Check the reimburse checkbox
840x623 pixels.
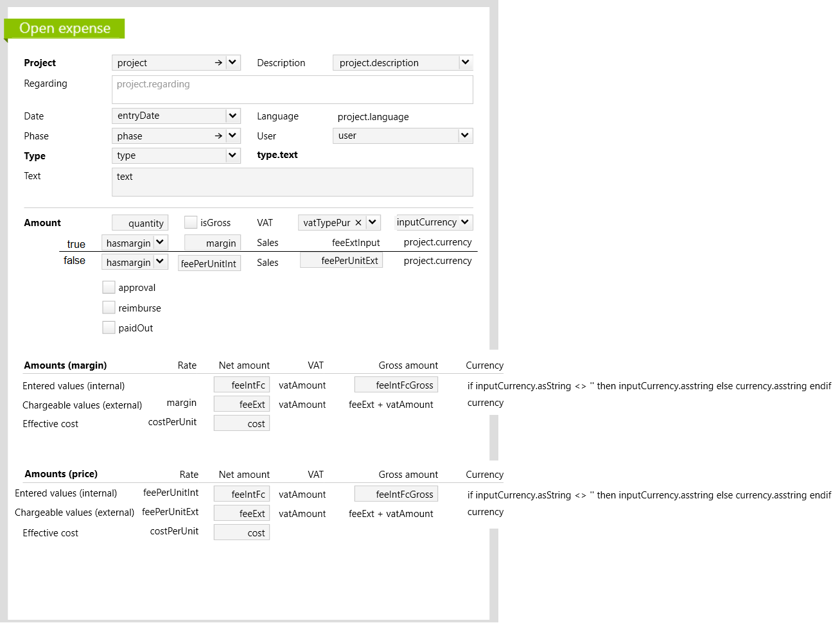pos(109,308)
